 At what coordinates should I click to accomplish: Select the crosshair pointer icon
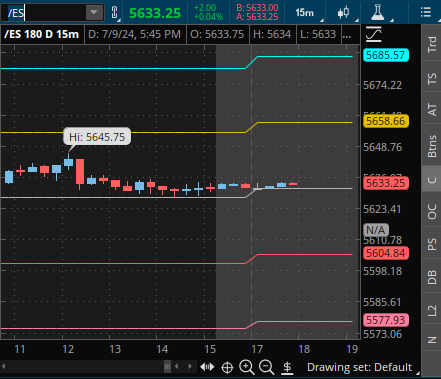pyautogui.click(x=227, y=367)
